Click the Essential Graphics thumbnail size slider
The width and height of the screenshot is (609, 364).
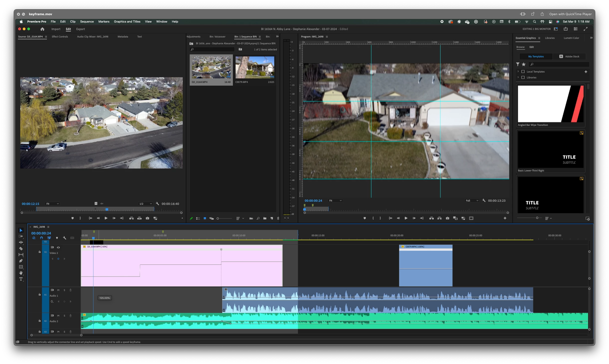click(x=537, y=218)
